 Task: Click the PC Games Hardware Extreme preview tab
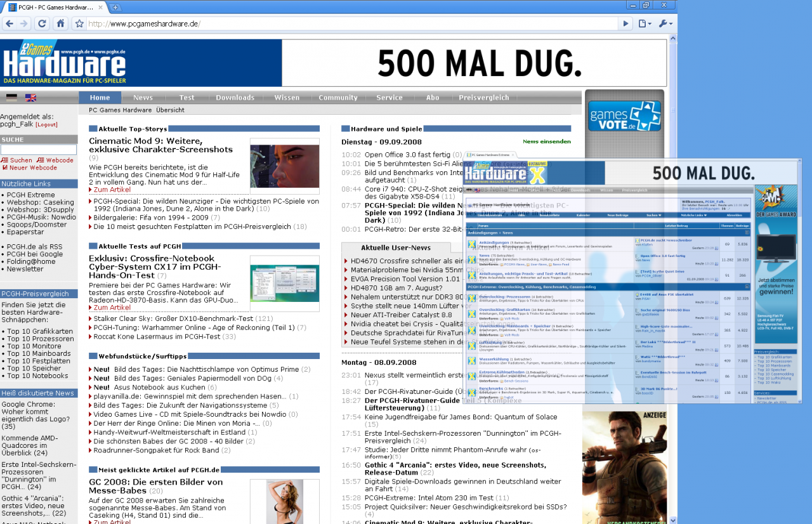(x=491, y=155)
